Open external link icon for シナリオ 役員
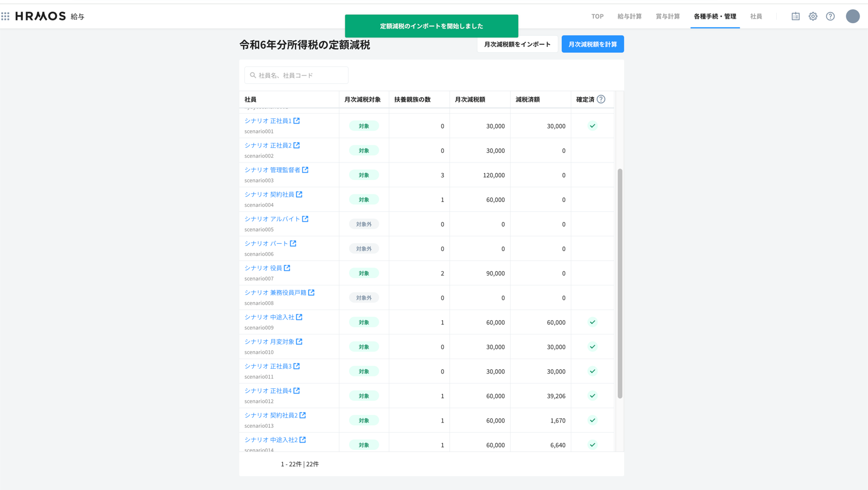Screen dimensions: 868x490 tap(287, 268)
